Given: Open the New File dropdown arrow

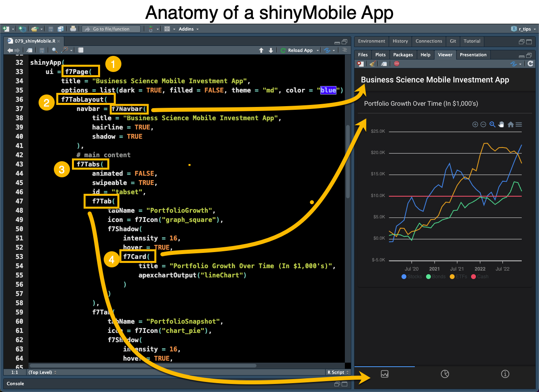Looking at the screenshot, I should (x=13, y=29).
